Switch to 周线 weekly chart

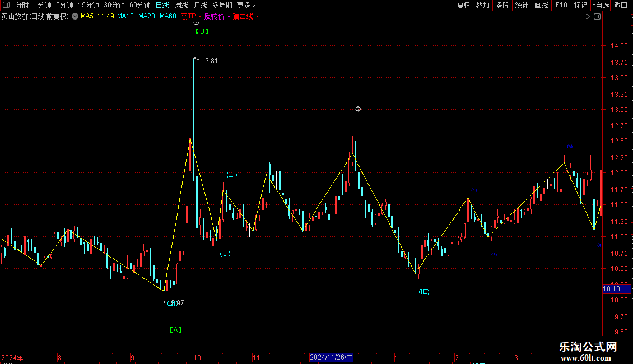(x=181, y=5)
